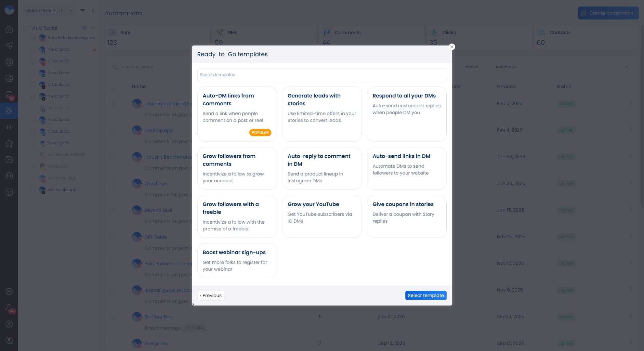This screenshot has width=644, height=351.
Task: Select the Automations atom icon in sidebar
Action: [9, 110]
